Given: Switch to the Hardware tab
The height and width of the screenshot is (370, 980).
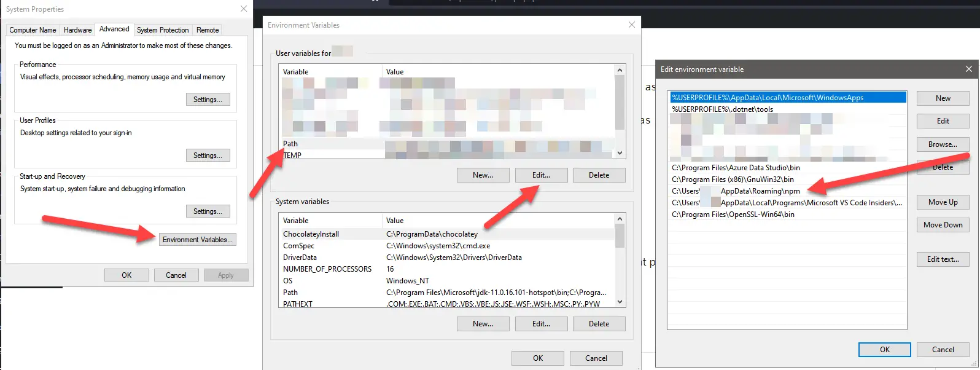Looking at the screenshot, I should pyautogui.click(x=77, y=30).
